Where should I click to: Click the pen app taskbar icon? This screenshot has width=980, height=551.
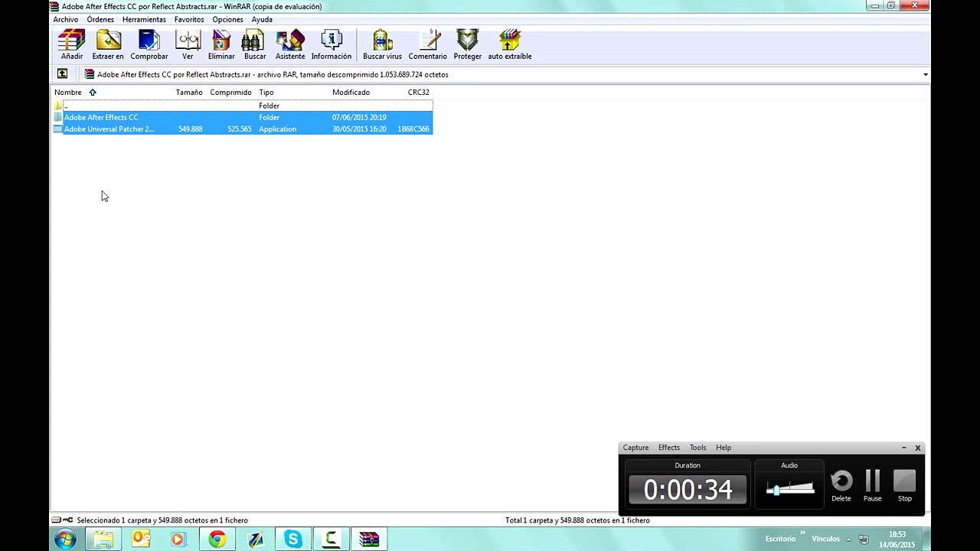point(255,539)
